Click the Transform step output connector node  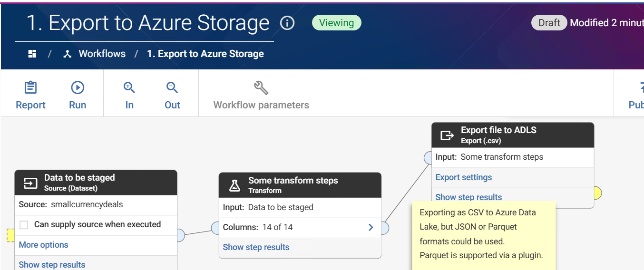point(384,228)
